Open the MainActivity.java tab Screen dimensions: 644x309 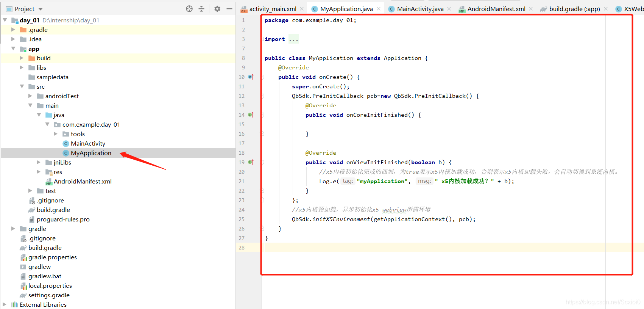pos(420,9)
